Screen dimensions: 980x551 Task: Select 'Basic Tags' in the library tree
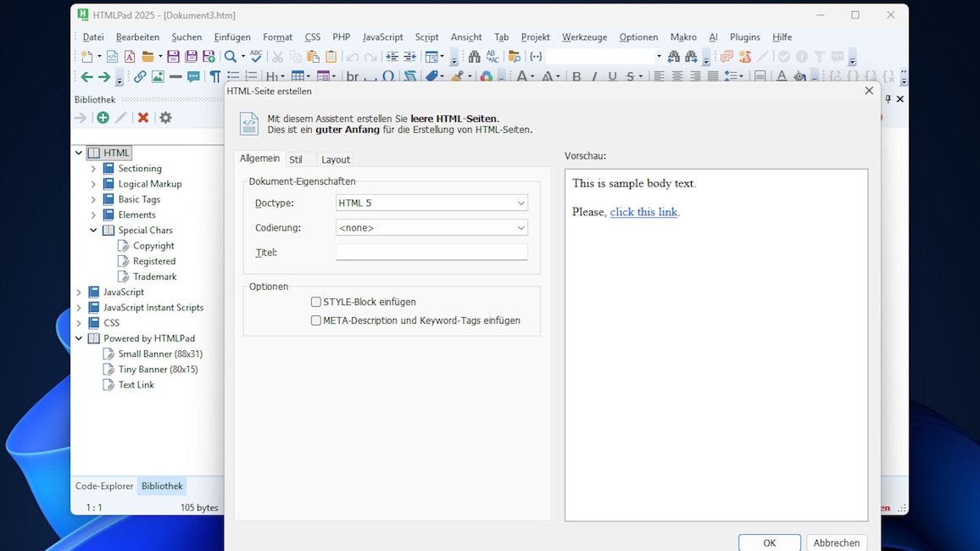(139, 199)
